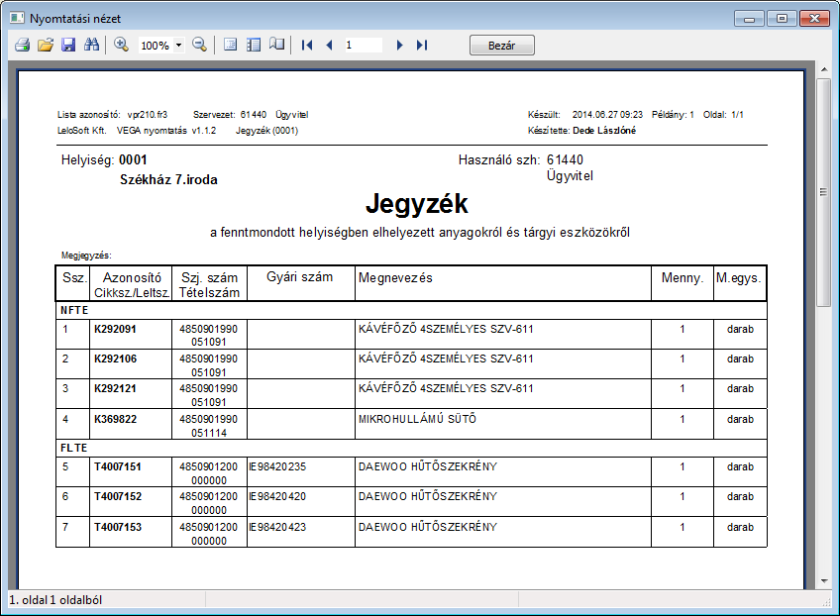Click serial number IE98420420
840x616 pixels.
[x=277, y=496]
